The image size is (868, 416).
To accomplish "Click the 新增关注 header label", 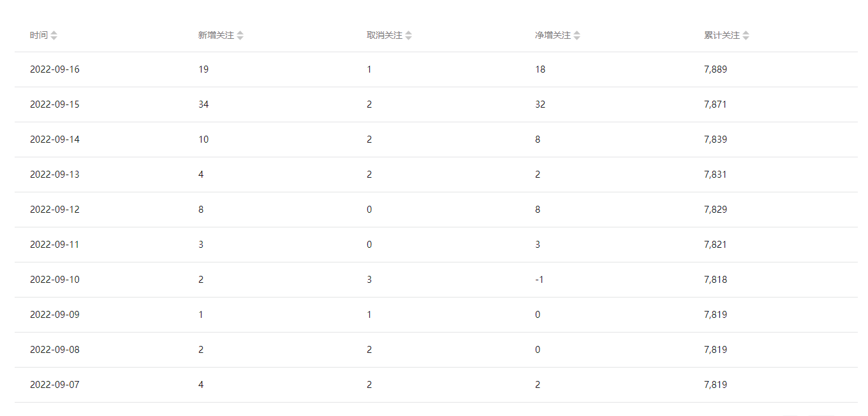I will click(216, 36).
